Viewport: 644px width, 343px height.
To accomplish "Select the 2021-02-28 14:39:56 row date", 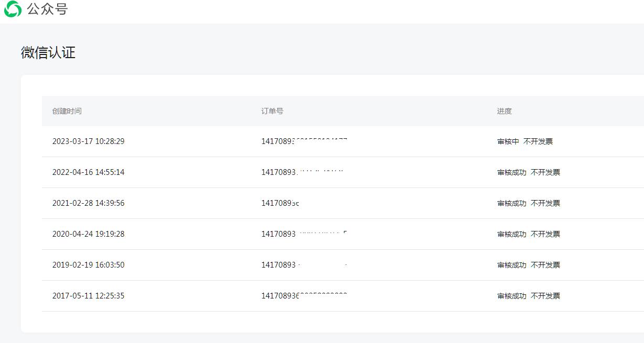I will (x=88, y=203).
